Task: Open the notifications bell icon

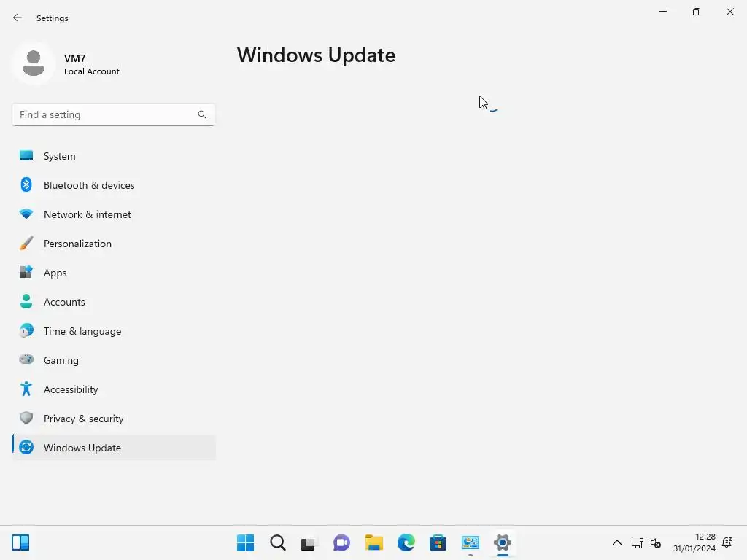Action: tap(727, 542)
